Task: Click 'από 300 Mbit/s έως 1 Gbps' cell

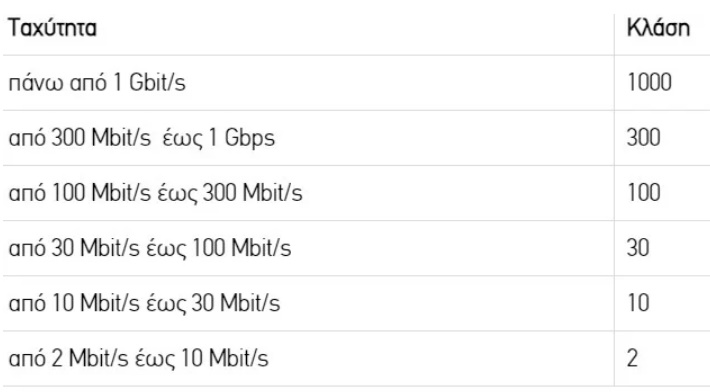Action: point(308,138)
